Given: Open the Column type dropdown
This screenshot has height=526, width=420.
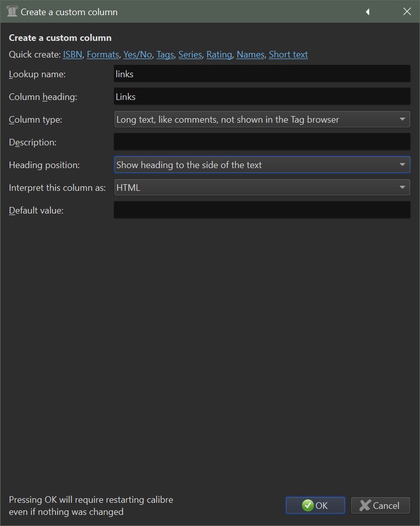Looking at the screenshot, I should [262, 120].
